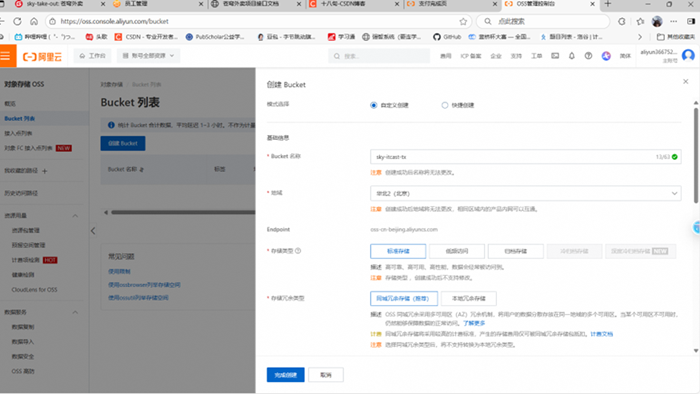Open the browser three-dots settings menu
The width and height of the screenshot is (700, 394).
pyautogui.click(x=674, y=21)
